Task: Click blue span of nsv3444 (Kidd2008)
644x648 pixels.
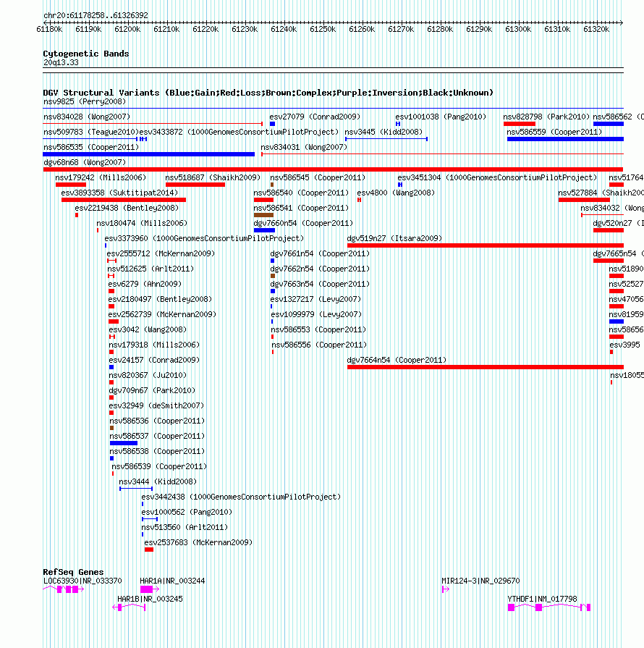Action: pos(136,489)
